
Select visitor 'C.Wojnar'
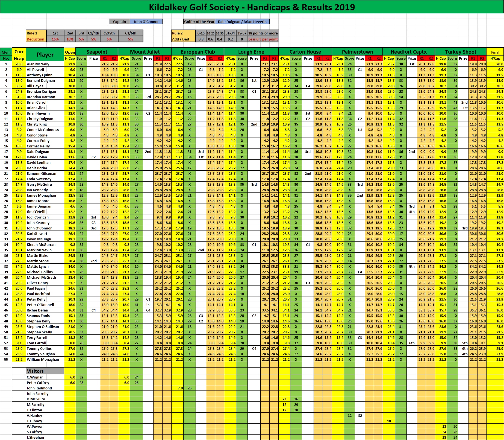point(45,377)
